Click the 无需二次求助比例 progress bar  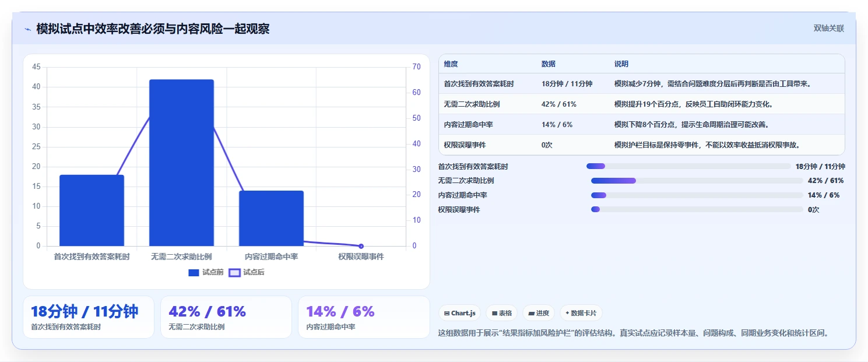(x=697, y=181)
